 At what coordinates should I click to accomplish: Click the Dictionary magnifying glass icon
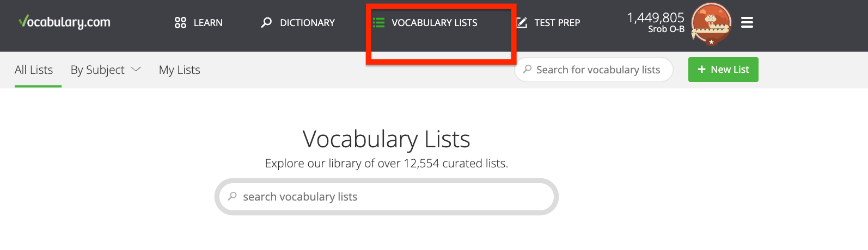click(266, 23)
